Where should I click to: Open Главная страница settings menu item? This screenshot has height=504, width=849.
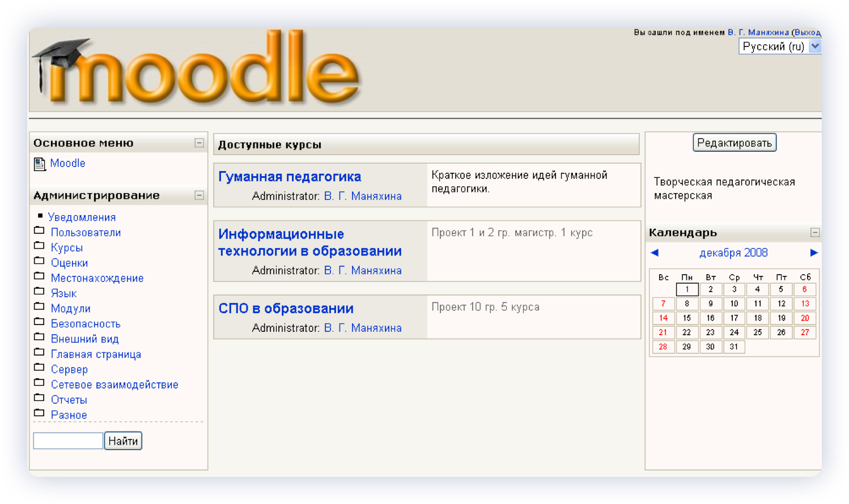96,354
